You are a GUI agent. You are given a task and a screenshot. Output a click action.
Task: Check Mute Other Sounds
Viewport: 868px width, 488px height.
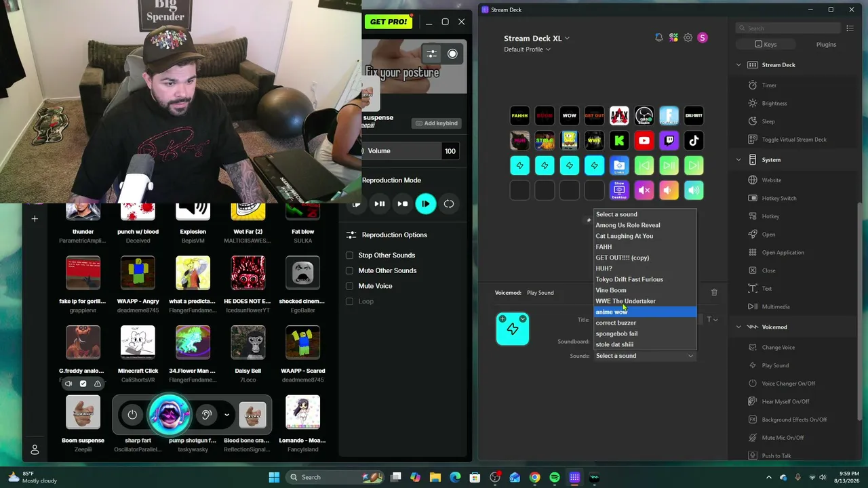349,270
